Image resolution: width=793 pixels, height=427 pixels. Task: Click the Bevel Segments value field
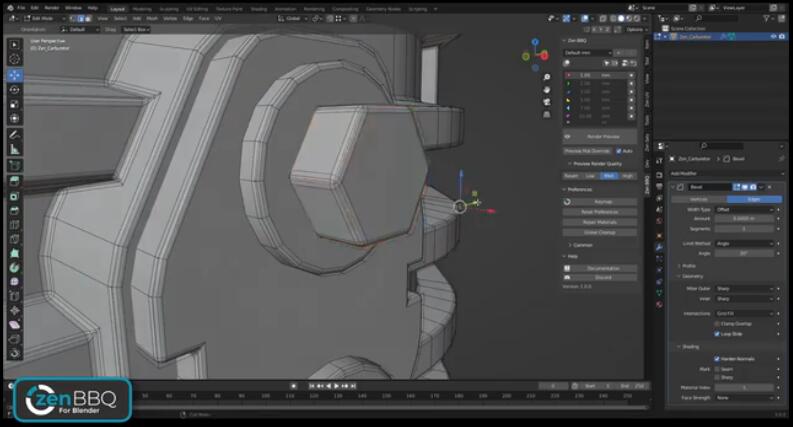(744, 229)
